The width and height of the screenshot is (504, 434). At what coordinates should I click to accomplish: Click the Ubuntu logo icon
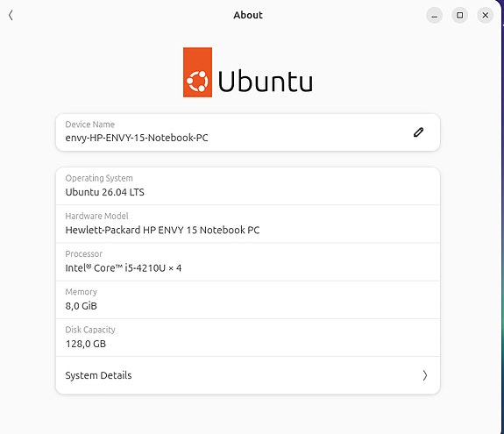[x=197, y=72]
